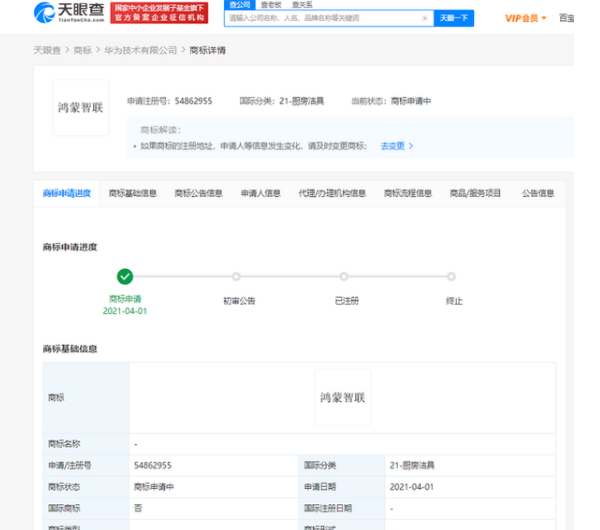Click the 商标状态 value 商标申请中 in table

pyautogui.click(x=154, y=487)
